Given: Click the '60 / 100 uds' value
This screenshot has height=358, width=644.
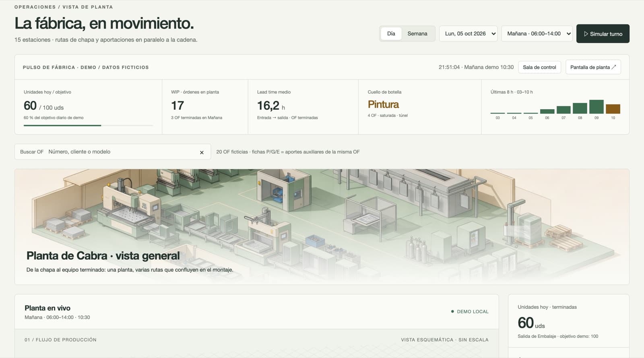Looking at the screenshot, I should coord(43,106).
